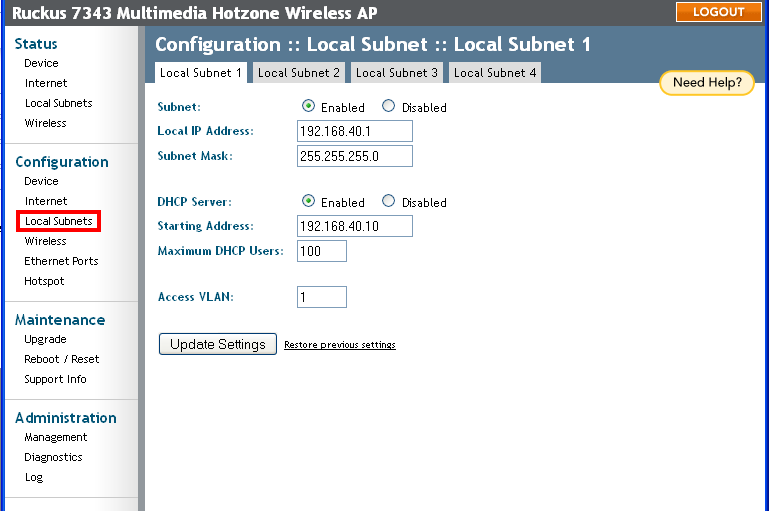The width and height of the screenshot is (769, 511).
Task: Select Enabled radio for Subnet
Action: coord(309,107)
